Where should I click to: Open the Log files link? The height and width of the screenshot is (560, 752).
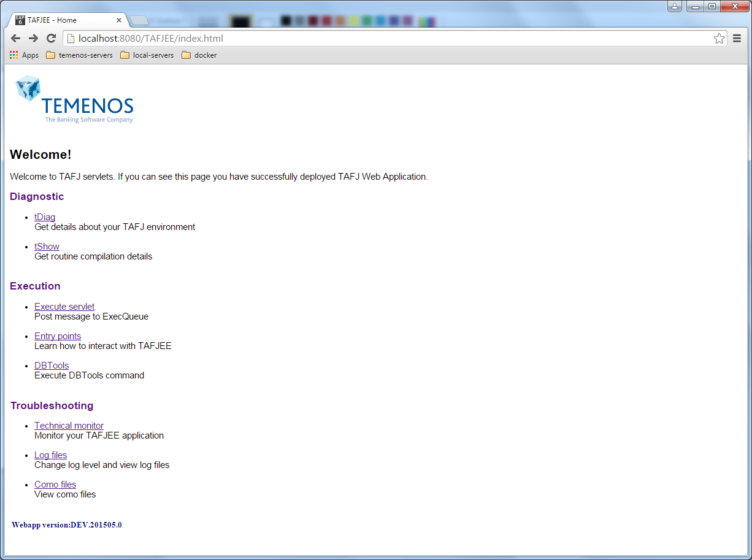click(x=51, y=455)
